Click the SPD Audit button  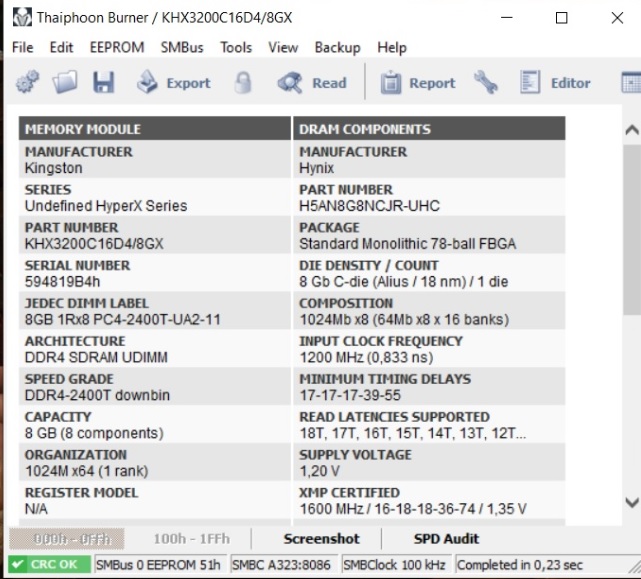(x=446, y=539)
